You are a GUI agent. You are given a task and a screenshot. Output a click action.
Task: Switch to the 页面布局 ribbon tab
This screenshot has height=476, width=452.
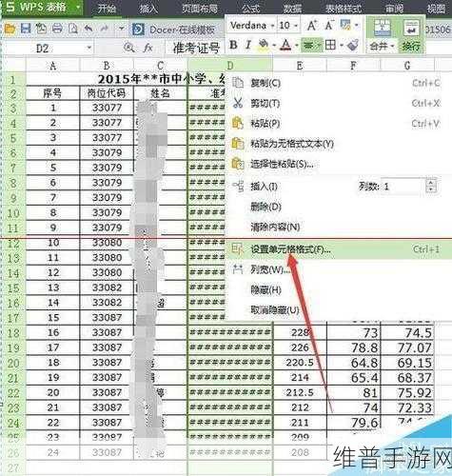click(200, 9)
